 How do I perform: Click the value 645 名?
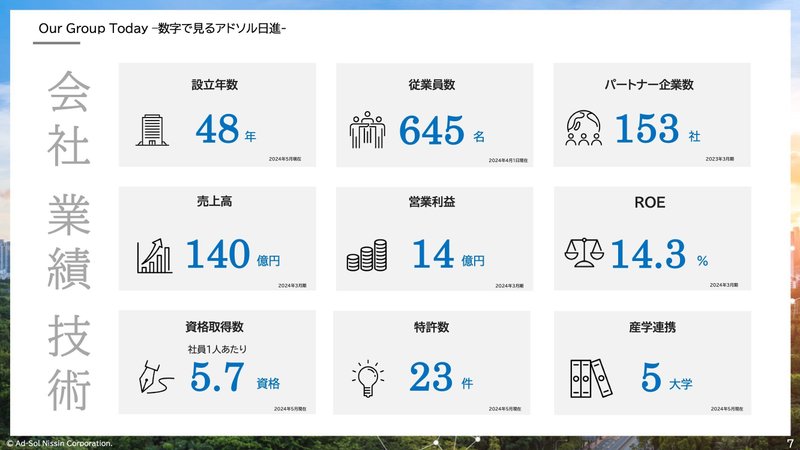[x=442, y=131]
